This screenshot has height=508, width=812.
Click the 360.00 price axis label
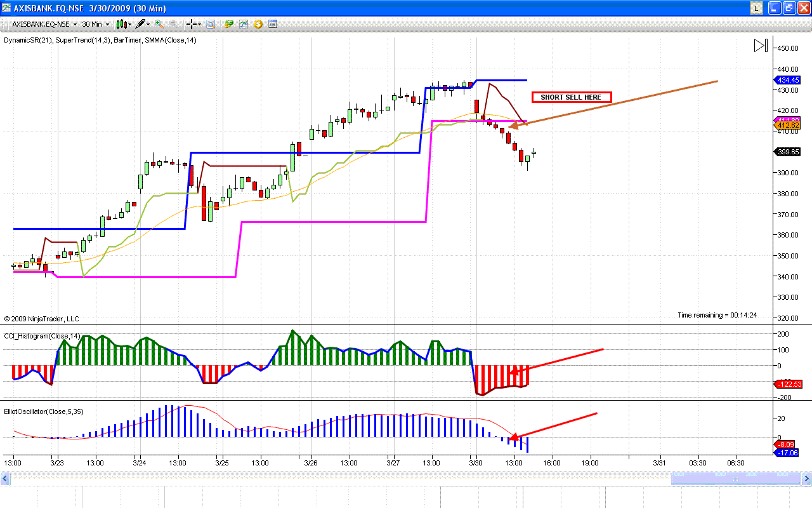789,235
